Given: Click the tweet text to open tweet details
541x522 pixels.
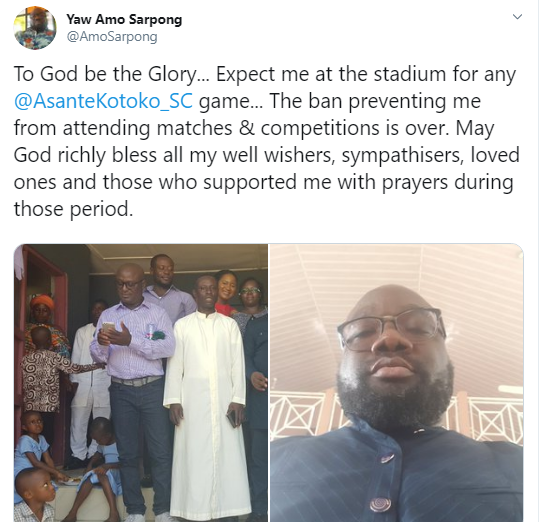Looking at the screenshot, I should click(266, 141).
